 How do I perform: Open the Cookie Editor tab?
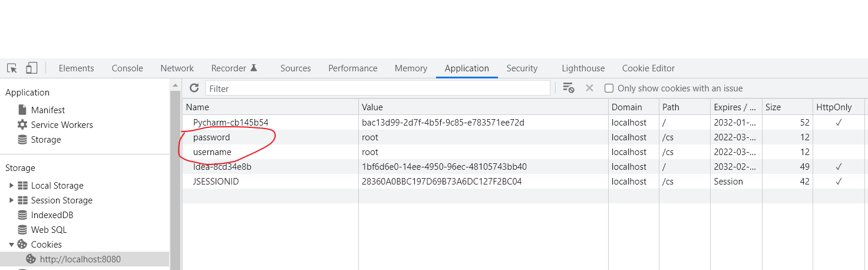coord(648,68)
